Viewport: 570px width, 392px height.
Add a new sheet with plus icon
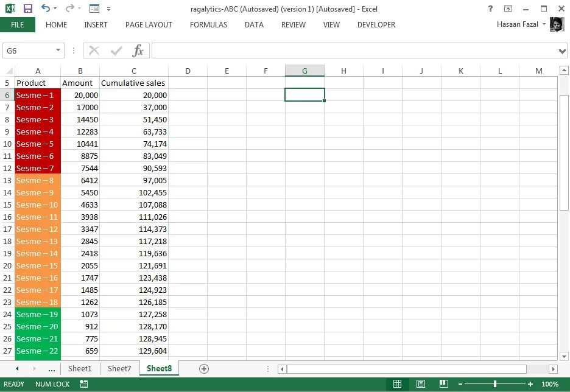click(x=204, y=369)
